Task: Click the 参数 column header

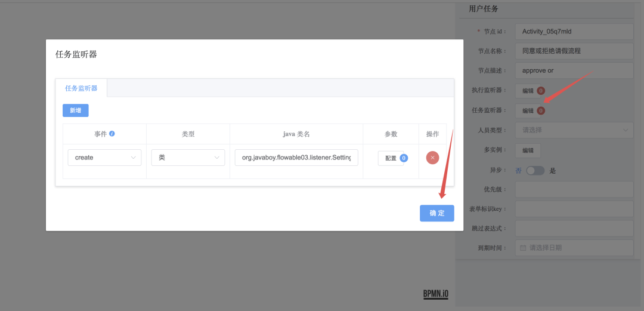Action: pyautogui.click(x=391, y=134)
